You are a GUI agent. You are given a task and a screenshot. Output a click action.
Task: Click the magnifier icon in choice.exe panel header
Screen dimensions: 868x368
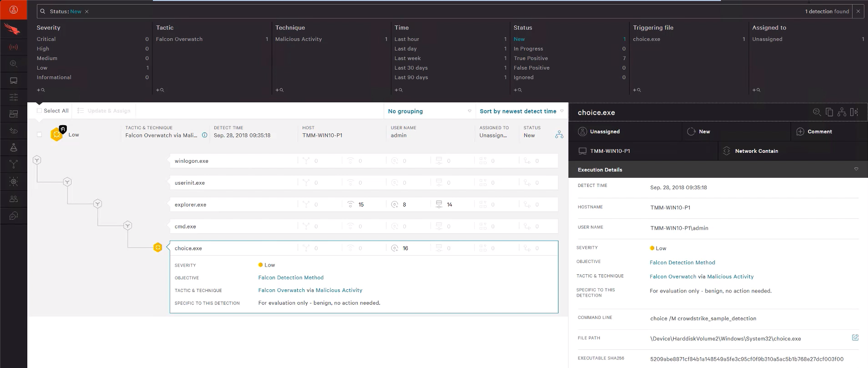coord(817,112)
